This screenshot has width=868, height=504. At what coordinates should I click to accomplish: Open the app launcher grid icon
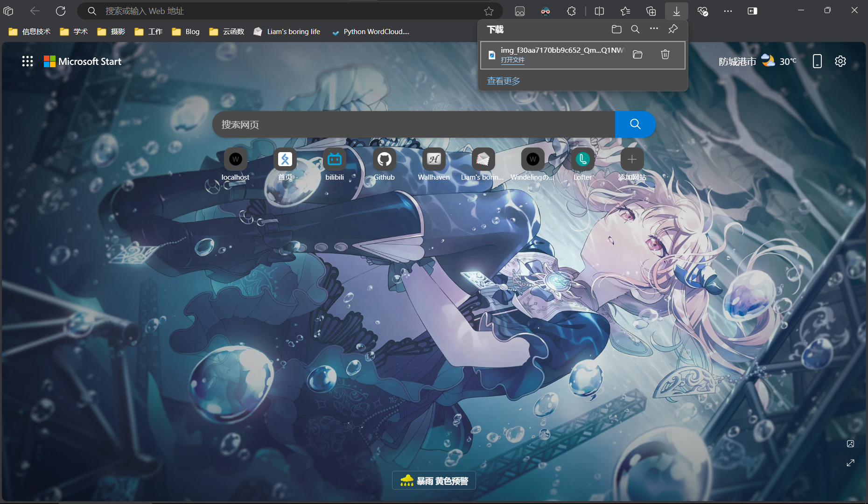(28, 61)
